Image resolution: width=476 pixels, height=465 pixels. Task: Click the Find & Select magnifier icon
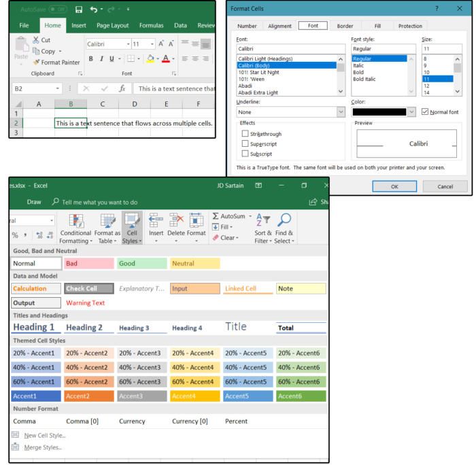pos(284,220)
